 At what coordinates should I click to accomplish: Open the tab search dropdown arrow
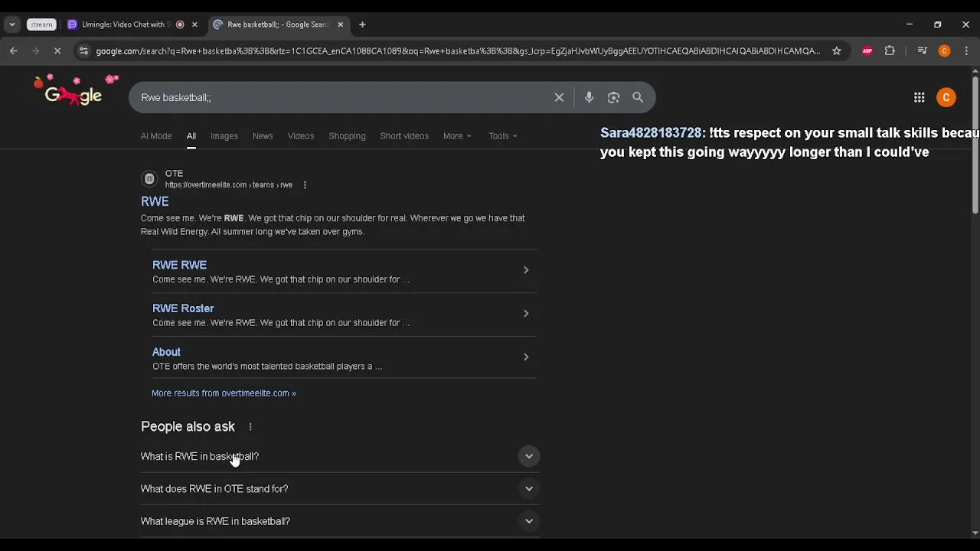(x=12, y=24)
